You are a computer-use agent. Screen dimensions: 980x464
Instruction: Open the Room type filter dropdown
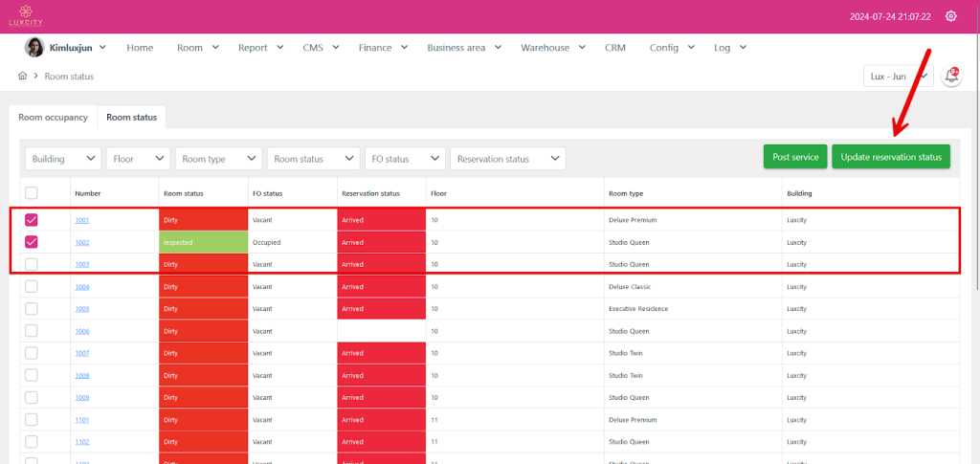(x=218, y=159)
